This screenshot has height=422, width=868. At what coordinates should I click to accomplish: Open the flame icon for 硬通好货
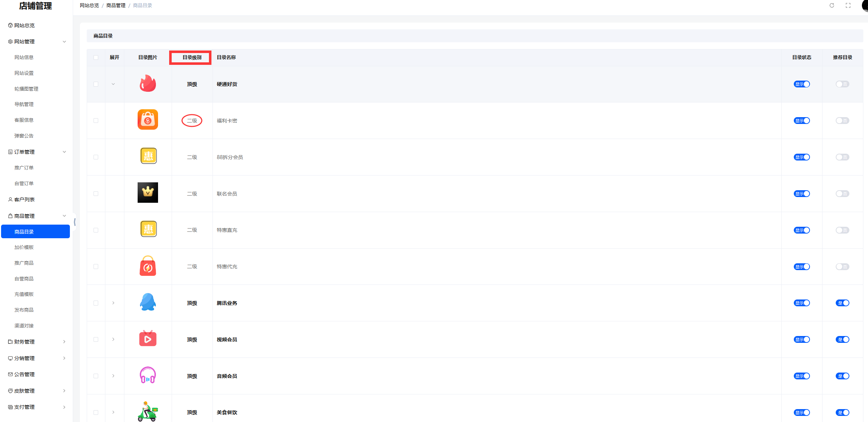148,83
